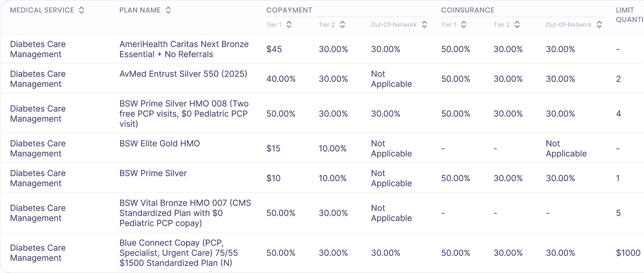Viewport: 644px width, 273px height.
Task: Sort by Plan Name column arrows
Action: (168, 10)
